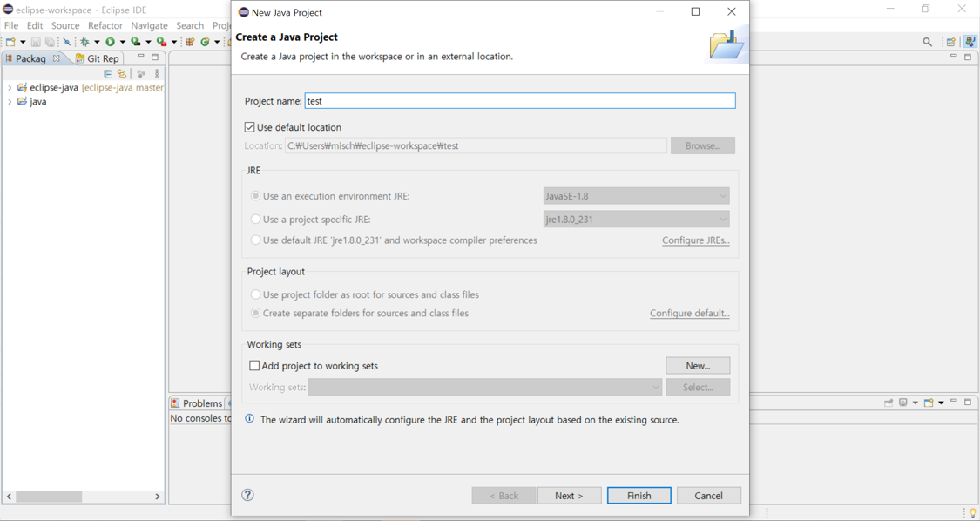Maximize the editor area panel

pyautogui.click(x=968, y=57)
